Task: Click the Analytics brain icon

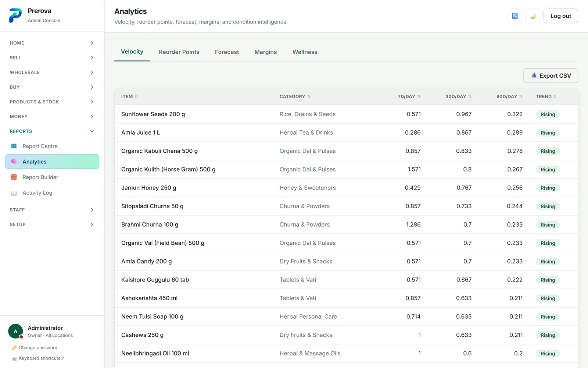Action: click(14, 162)
